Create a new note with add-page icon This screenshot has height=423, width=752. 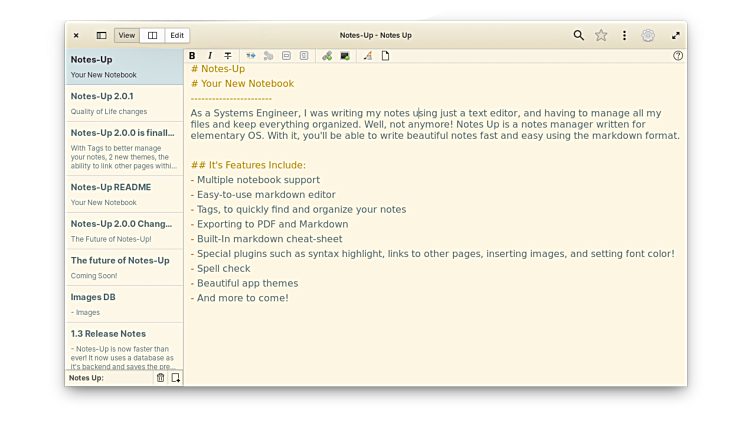(175, 378)
